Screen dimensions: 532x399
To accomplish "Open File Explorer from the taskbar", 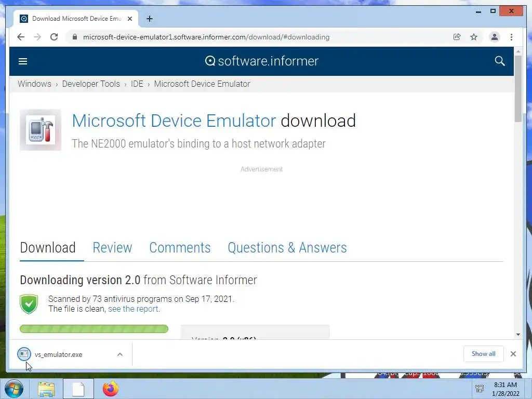I will click(x=46, y=389).
